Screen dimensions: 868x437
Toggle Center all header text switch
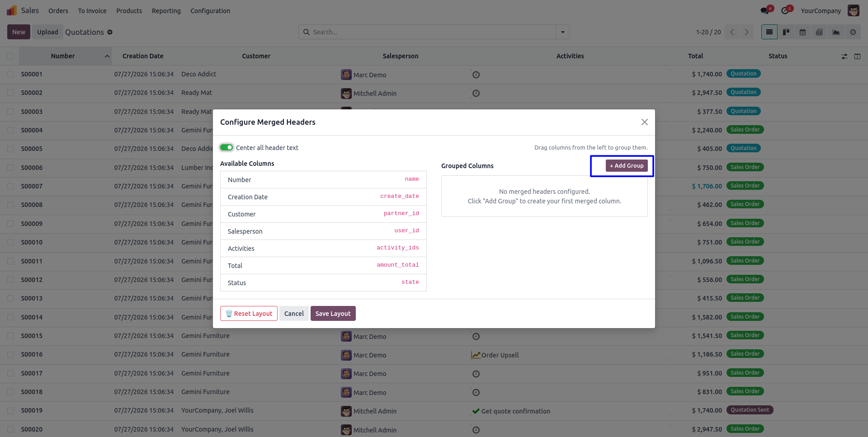(x=226, y=147)
